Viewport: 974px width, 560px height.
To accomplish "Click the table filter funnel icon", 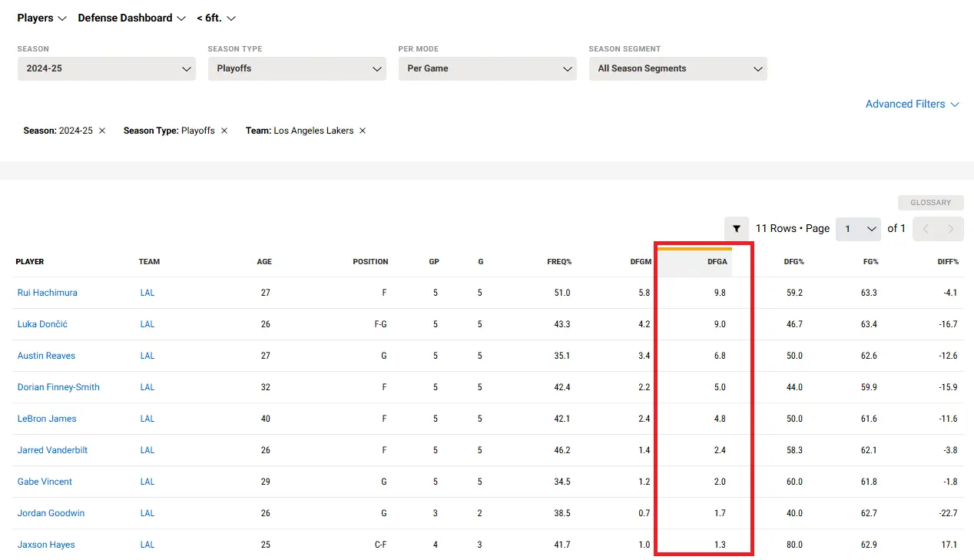I will (737, 228).
